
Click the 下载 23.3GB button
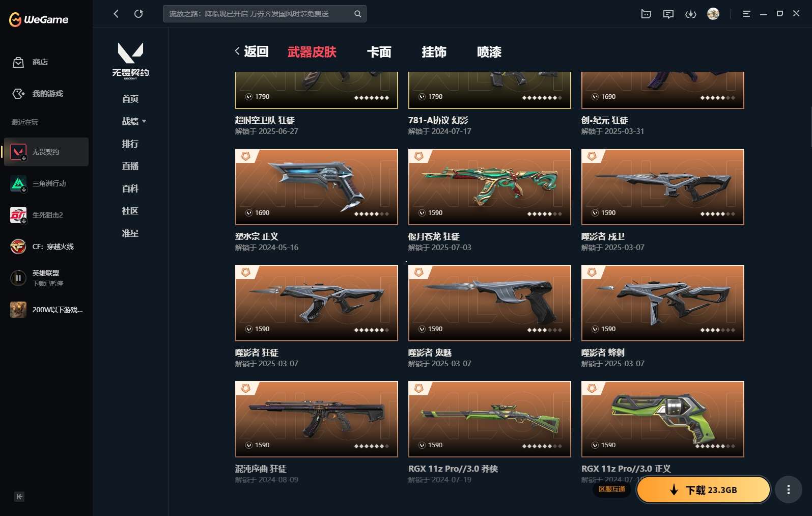pos(704,490)
